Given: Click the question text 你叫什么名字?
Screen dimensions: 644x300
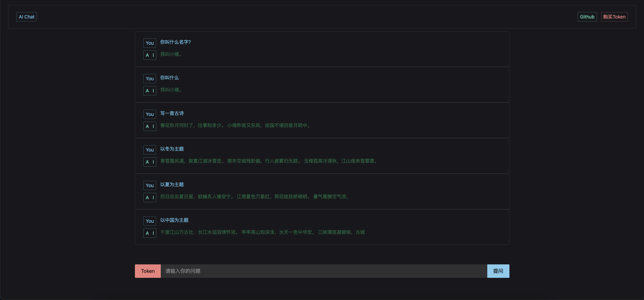Looking at the screenshot, I should [176, 42].
